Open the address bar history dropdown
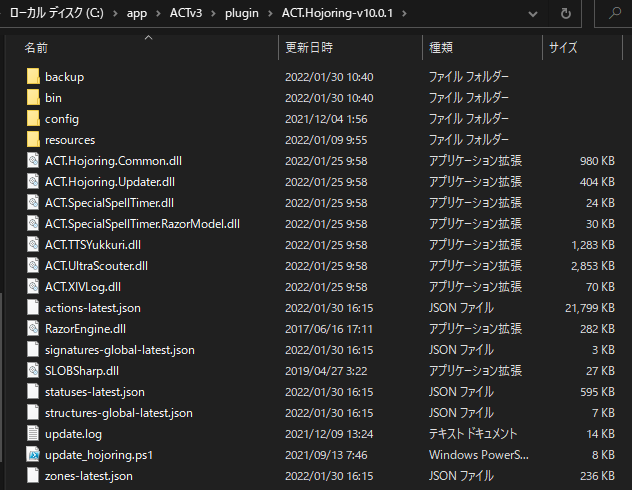The image size is (632, 490). click(x=533, y=14)
